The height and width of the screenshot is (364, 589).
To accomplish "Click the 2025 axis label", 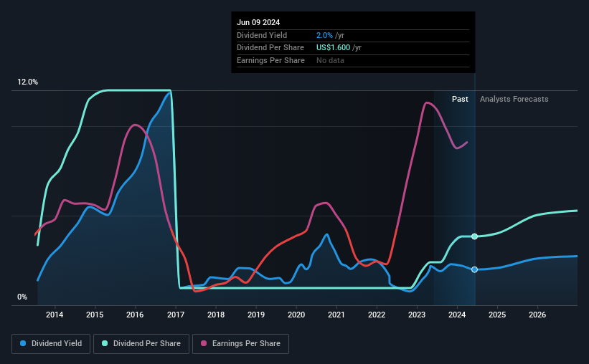I will click(497, 315).
